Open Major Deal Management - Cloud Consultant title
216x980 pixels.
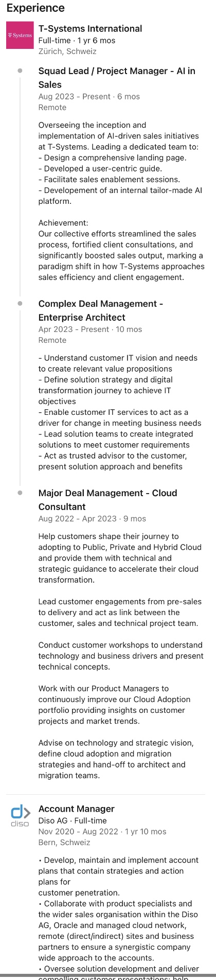[x=107, y=500]
